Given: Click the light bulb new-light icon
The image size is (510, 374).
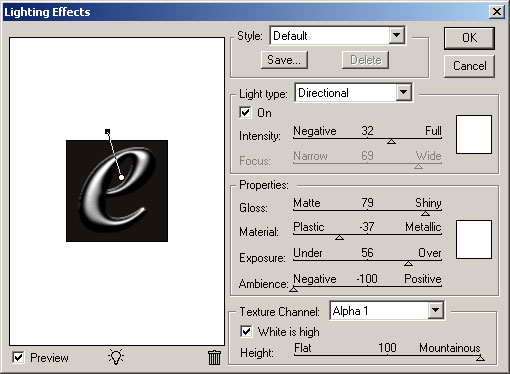Looking at the screenshot, I should click(116, 357).
